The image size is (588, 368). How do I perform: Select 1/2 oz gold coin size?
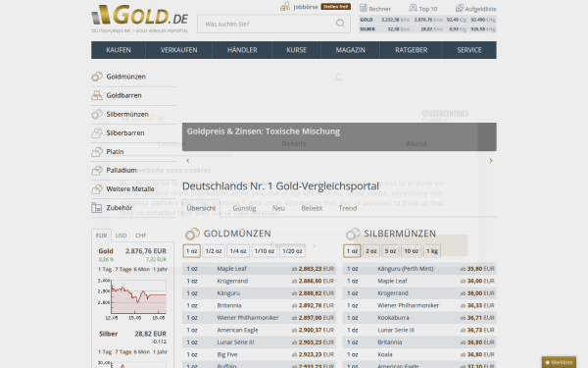(x=214, y=251)
